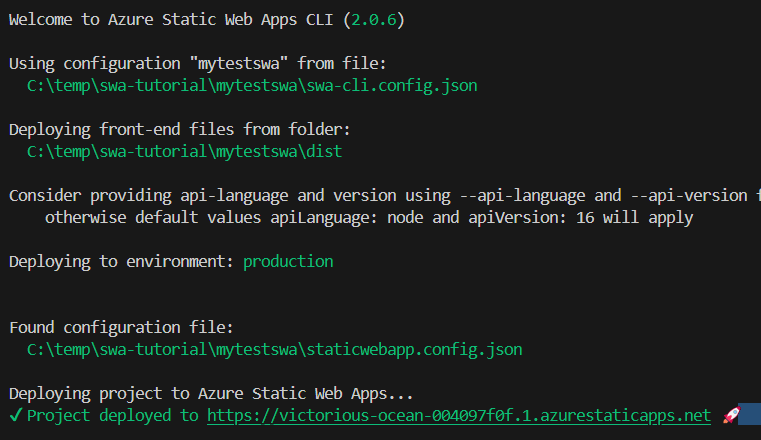Click the green checkmark before 'Project deployed'
The width and height of the screenshot is (761, 440).
pyautogui.click(x=16, y=415)
